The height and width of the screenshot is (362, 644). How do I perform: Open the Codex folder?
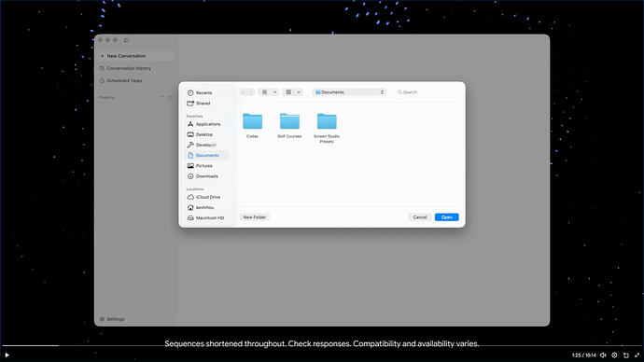(252, 125)
